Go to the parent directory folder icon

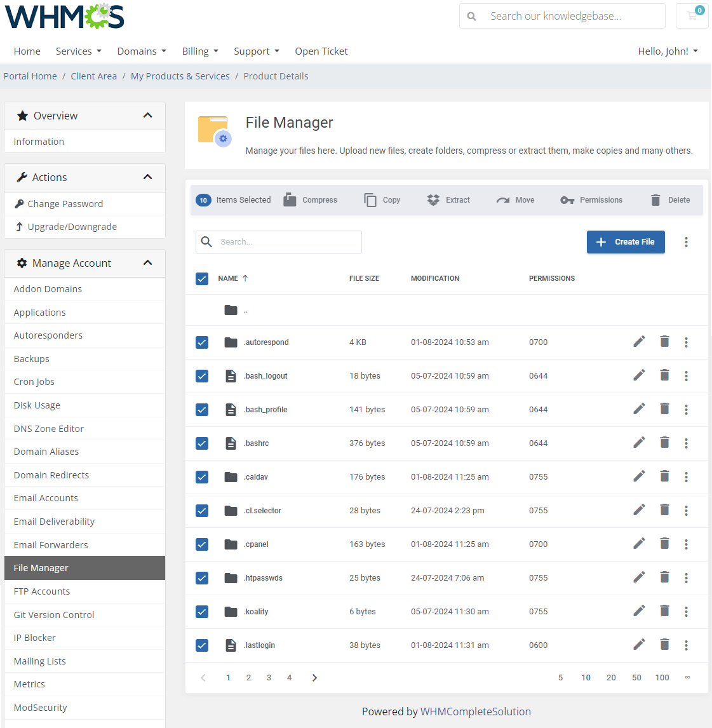(x=231, y=309)
